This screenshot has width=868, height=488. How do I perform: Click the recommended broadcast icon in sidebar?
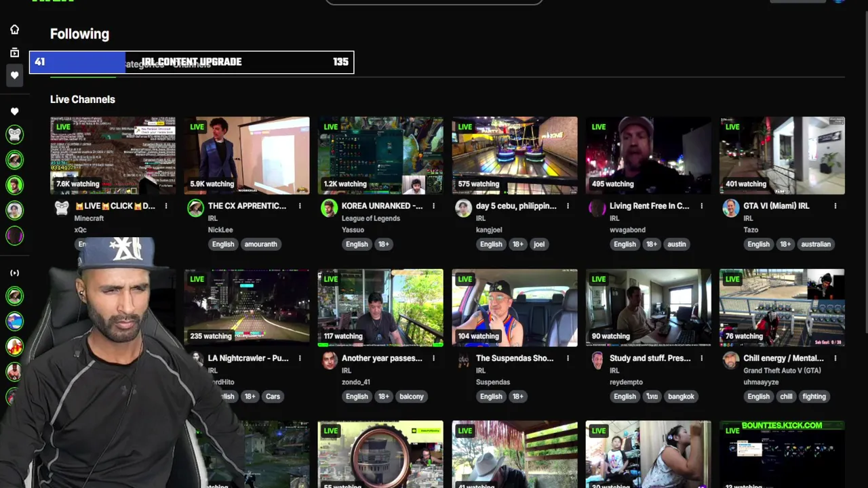[x=14, y=273]
